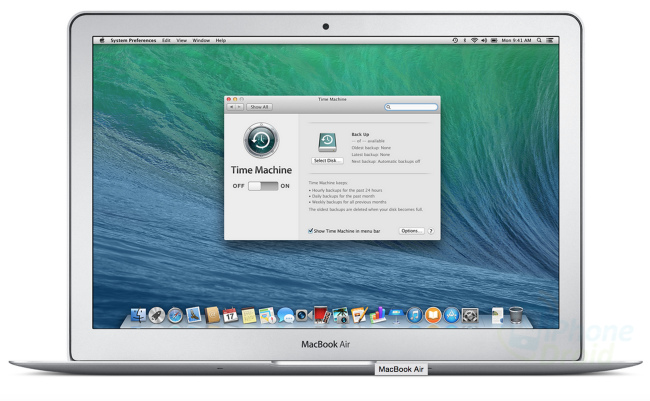Viewport: 650px width, 401px height.
Task: Open iTunes from the Dock
Action: pyautogui.click(x=414, y=315)
